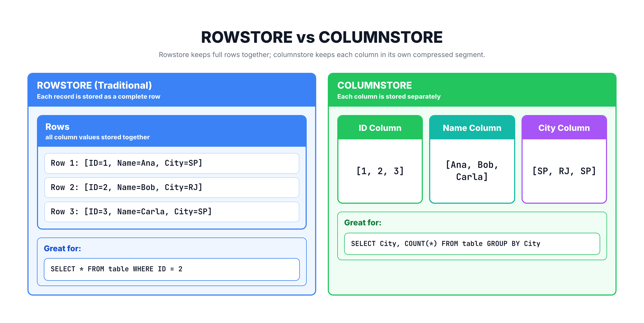This screenshot has width=644, height=323.
Task: Select the 'Row 2: [ID=2, Name=Bob, City=RJ]' entry
Action: pos(172,188)
